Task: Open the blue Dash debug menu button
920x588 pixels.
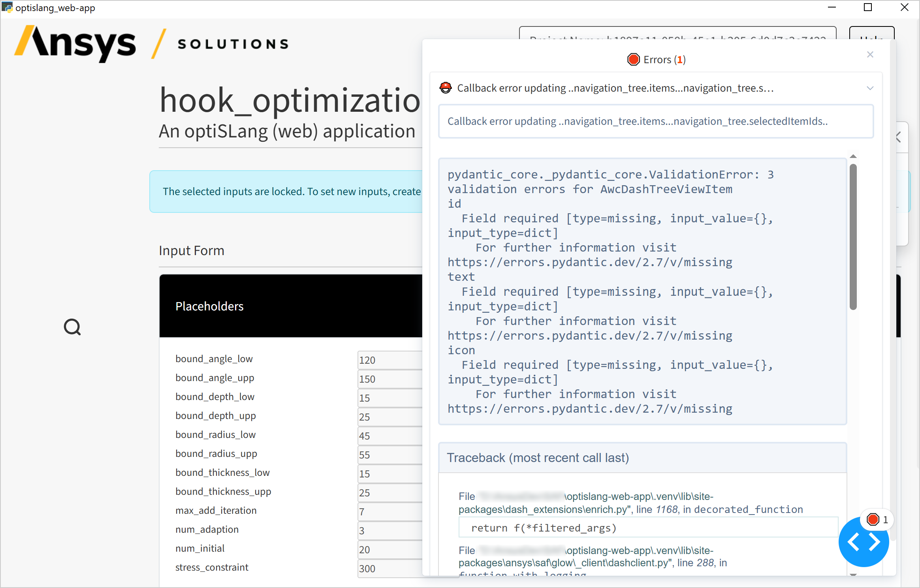Action: pyautogui.click(x=864, y=542)
